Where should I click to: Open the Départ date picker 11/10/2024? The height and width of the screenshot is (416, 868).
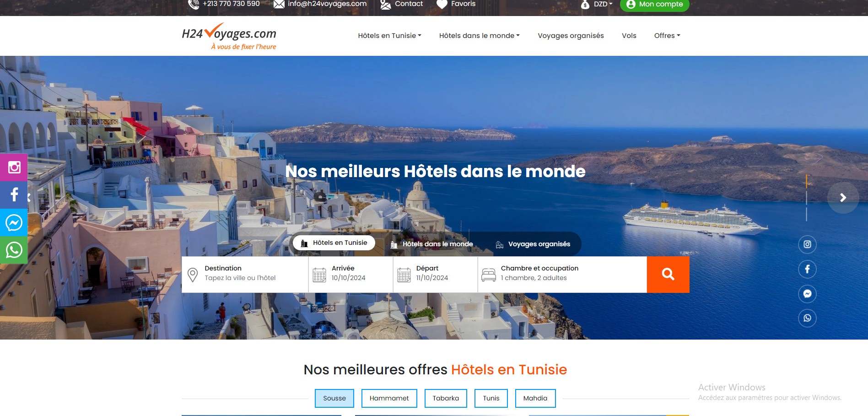pyautogui.click(x=435, y=274)
